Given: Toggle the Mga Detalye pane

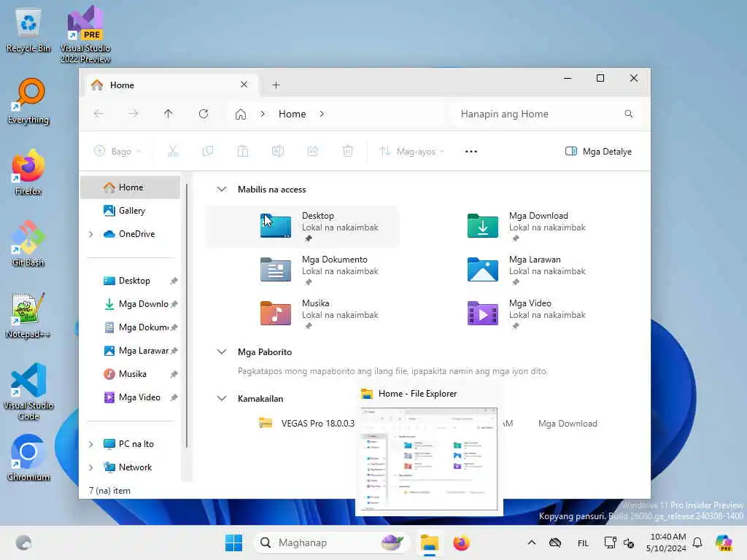Looking at the screenshot, I should [x=598, y=152].
